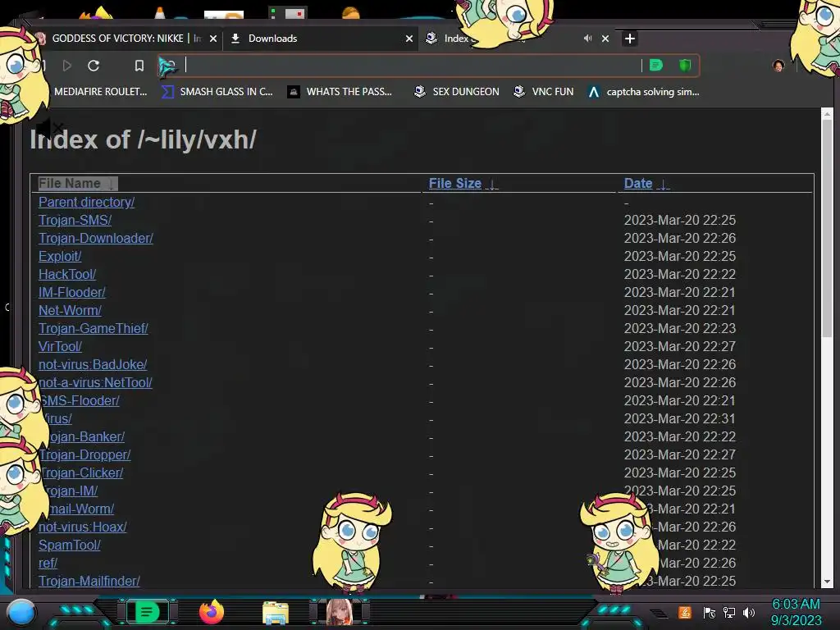
Task: Mute the Index tab audio icon
Action: pyautogui.click(x=587, y=38)
